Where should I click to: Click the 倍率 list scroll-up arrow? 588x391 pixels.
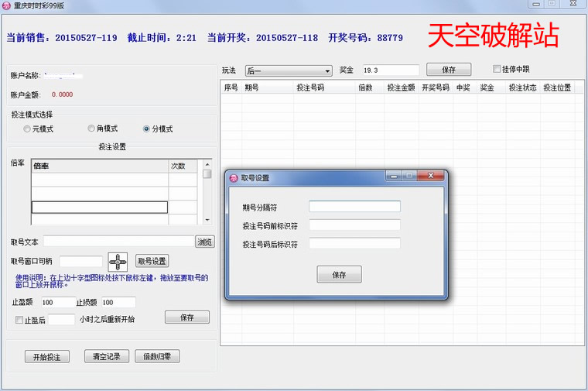coord(207,164)
